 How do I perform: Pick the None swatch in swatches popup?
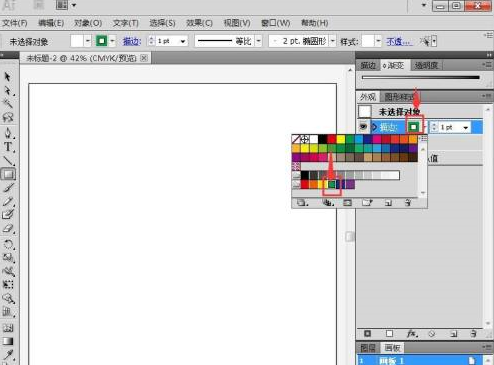coord(296,139)
